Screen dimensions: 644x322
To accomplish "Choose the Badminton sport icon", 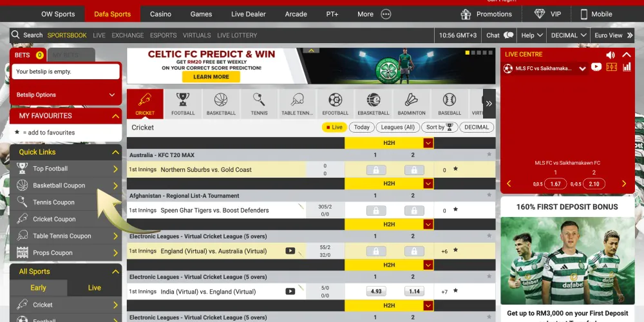I will [x=411, y=104].
